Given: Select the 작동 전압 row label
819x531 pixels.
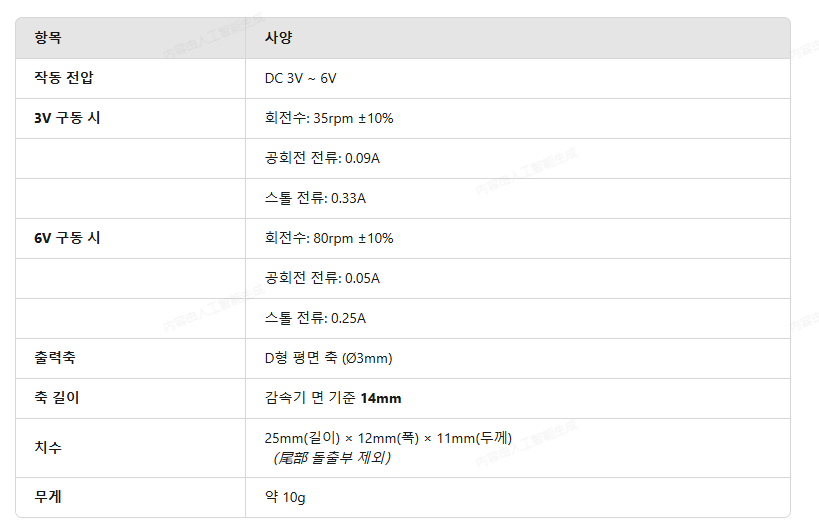Looking at the screenshot, I should point(64,78).
